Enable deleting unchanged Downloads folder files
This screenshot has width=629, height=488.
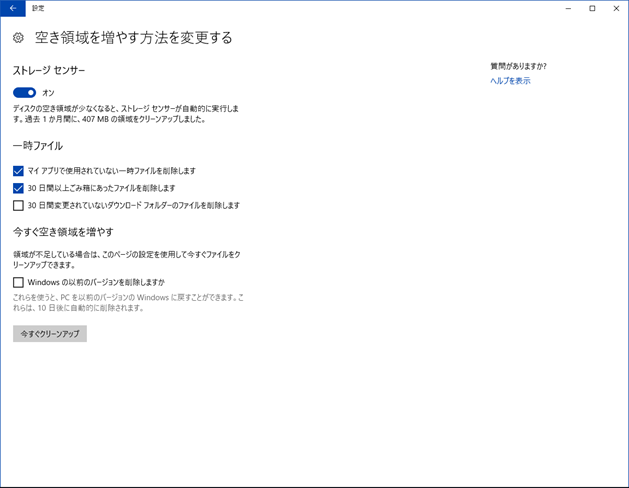(x=18, y=205)
